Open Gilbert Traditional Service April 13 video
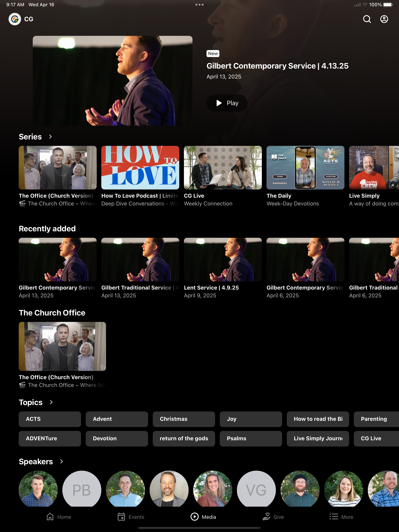 click(x=140, y=260)
